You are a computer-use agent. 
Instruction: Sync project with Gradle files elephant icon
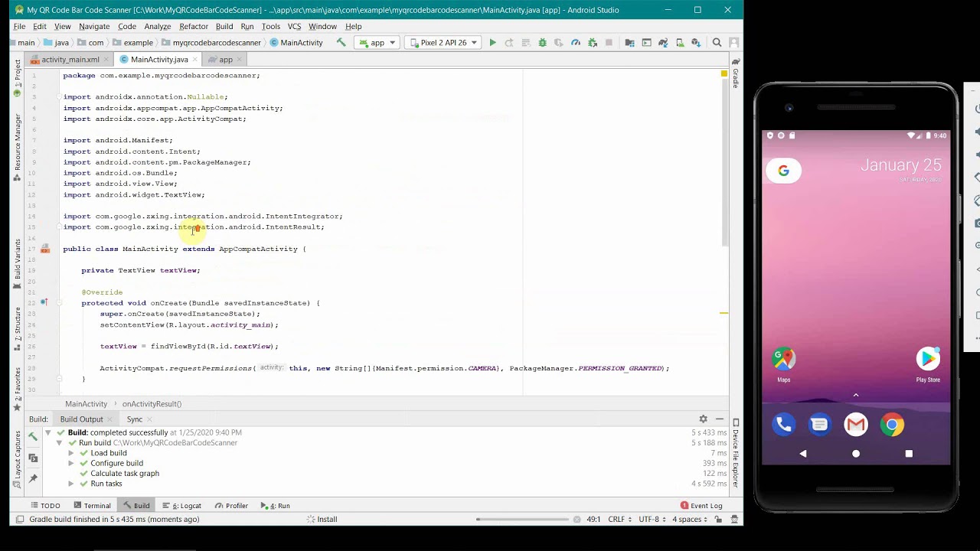pyautogui.click(x=663, y=43)
